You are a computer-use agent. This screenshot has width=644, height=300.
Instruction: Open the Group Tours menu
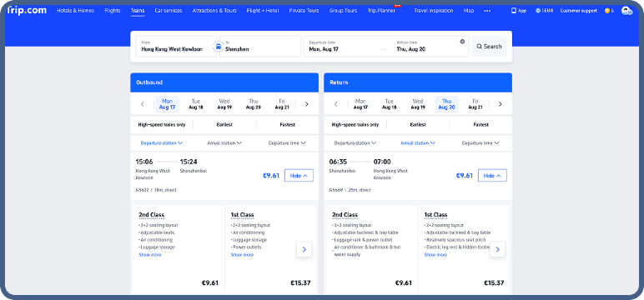(344, 11)
